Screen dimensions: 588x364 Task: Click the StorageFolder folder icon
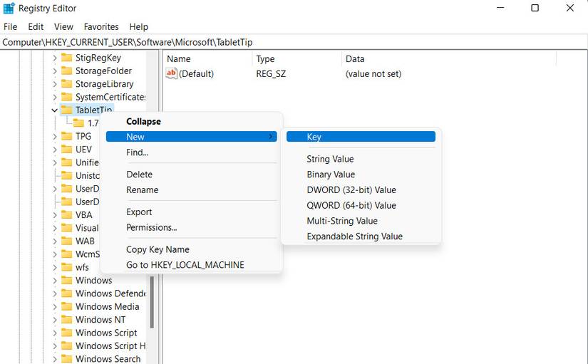66,71
